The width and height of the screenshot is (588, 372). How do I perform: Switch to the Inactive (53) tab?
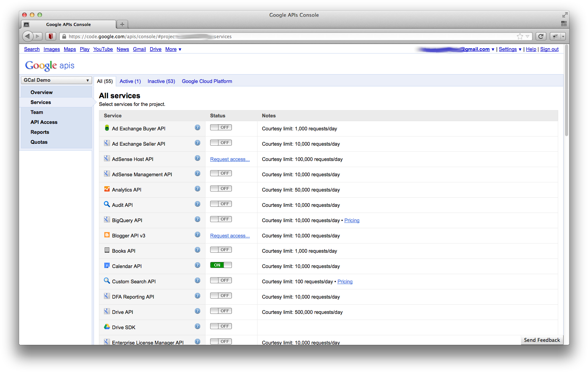[161, 81]
